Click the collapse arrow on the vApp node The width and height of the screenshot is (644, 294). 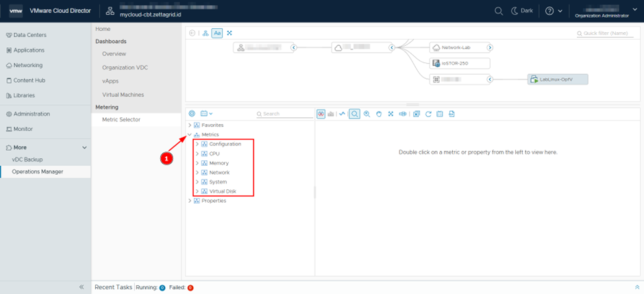490,79
